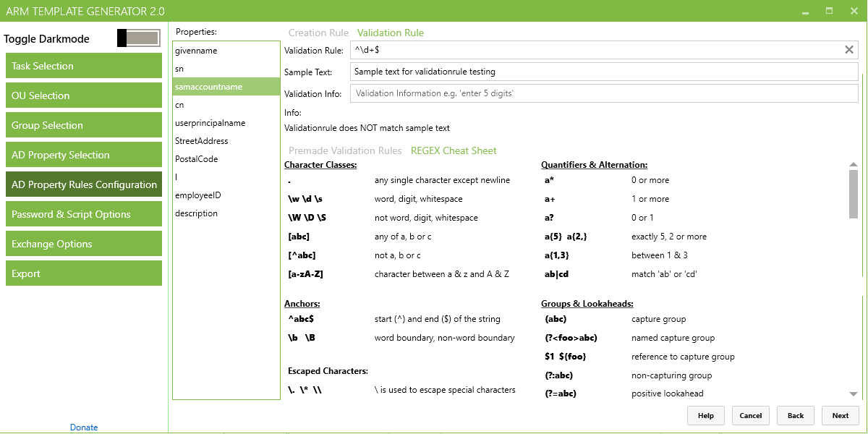Close the ARM Template Generator window
The image size is (868, 434).
click(x=854, y=11)
